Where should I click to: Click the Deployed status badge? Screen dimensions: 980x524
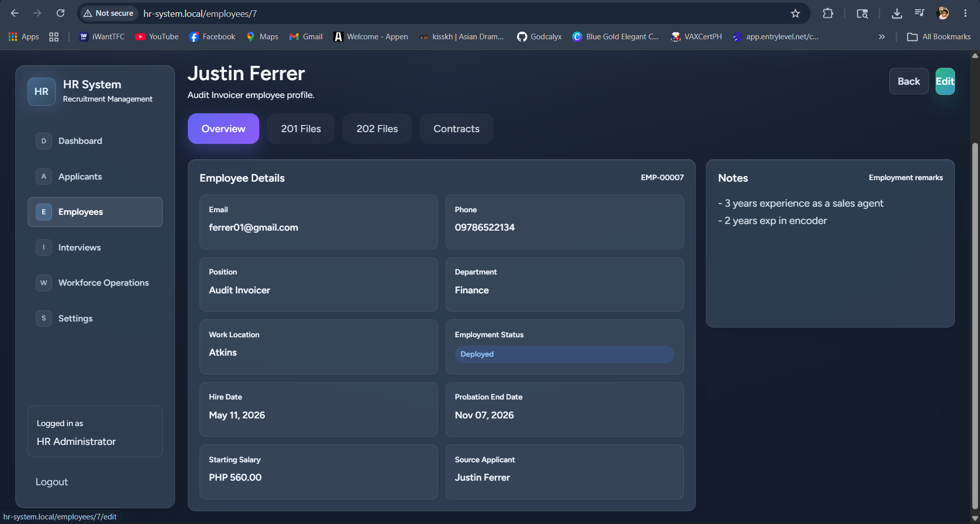point(564,354)
